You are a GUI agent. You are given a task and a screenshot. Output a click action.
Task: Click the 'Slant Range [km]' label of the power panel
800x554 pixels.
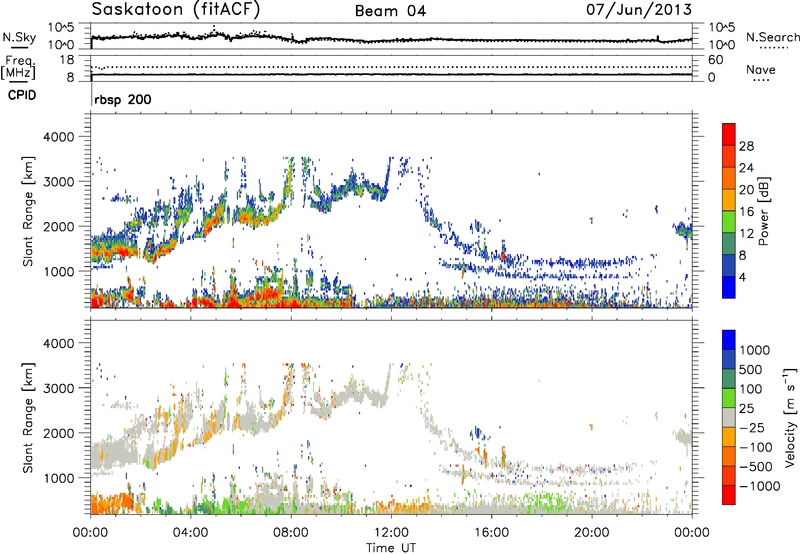[x=28, y=211]
